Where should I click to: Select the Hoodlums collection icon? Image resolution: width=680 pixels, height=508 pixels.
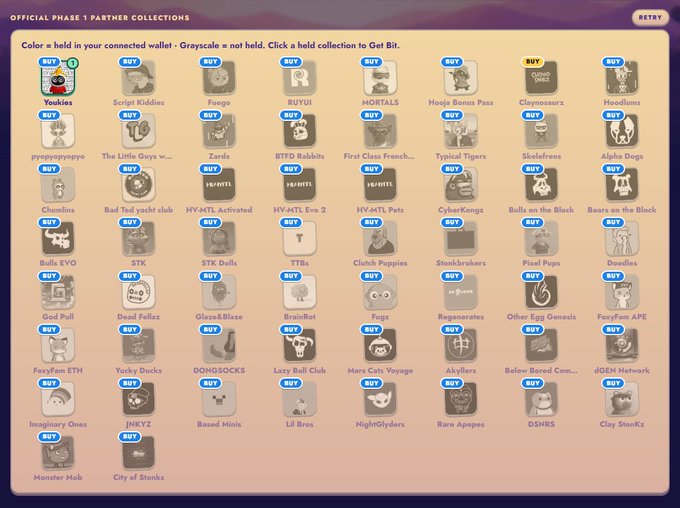[x=622, y=79]
